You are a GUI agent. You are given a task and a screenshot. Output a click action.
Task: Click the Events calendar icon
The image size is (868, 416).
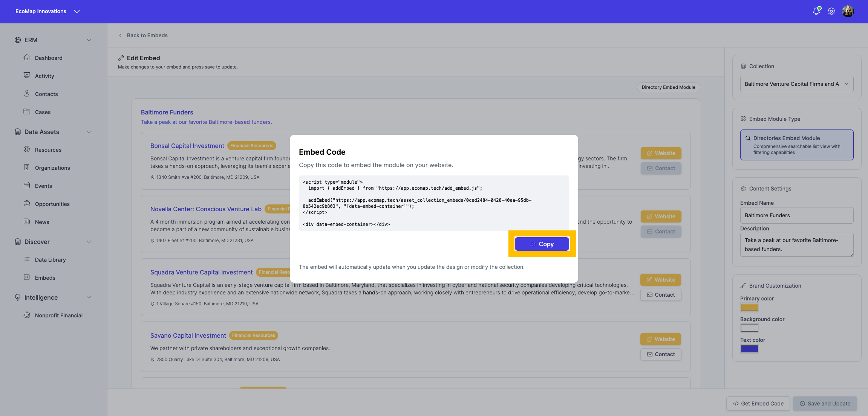click(x=27, y=185)
